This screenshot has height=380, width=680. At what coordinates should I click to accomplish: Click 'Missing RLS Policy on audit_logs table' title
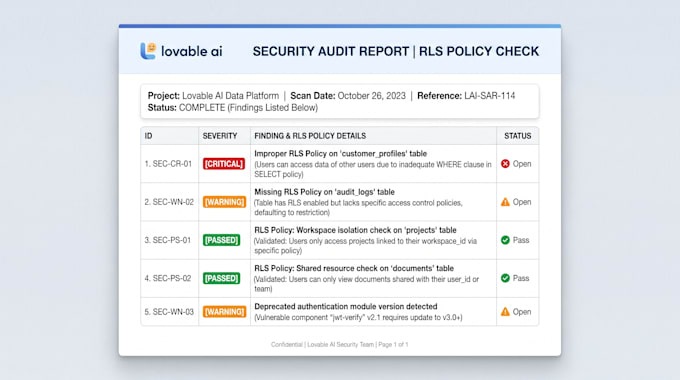(x=324, y=192)
